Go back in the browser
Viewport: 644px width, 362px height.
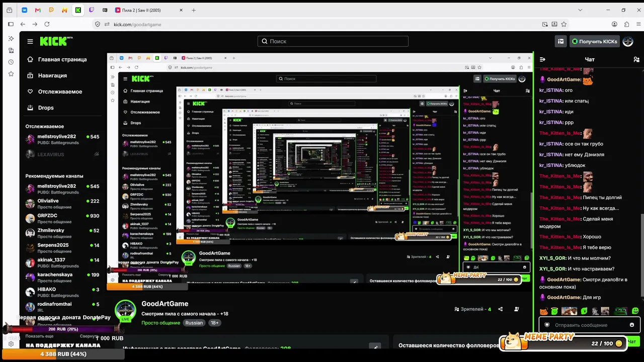(23, 24)
